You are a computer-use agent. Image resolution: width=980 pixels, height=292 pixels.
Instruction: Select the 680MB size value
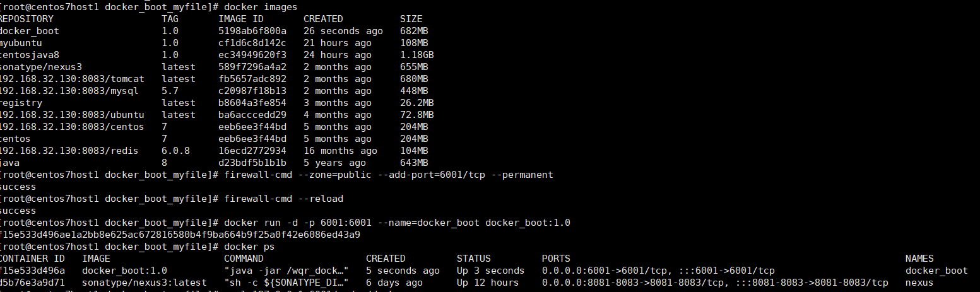pyautogui.click(x=414, y=79)
